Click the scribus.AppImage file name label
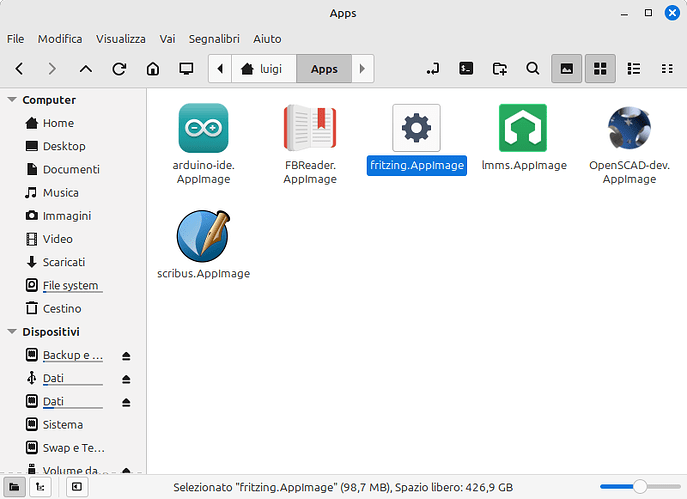 (204, 273)
